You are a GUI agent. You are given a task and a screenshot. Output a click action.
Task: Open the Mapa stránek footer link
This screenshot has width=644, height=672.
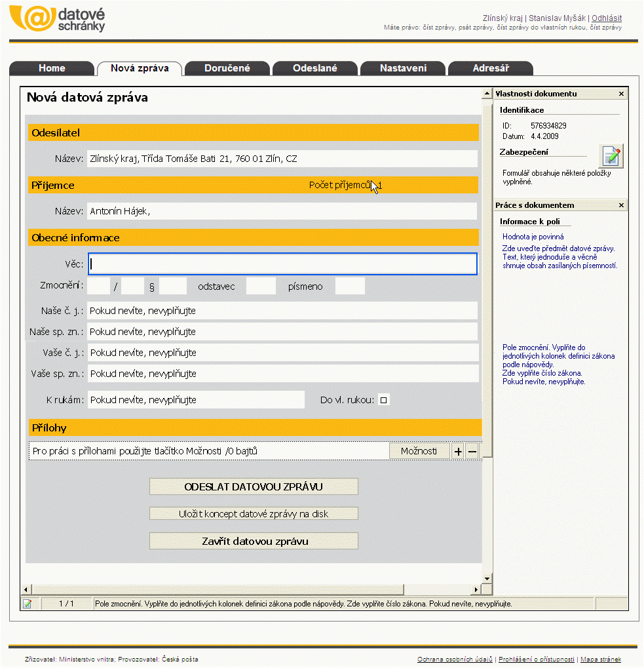[x=601, y=659]
